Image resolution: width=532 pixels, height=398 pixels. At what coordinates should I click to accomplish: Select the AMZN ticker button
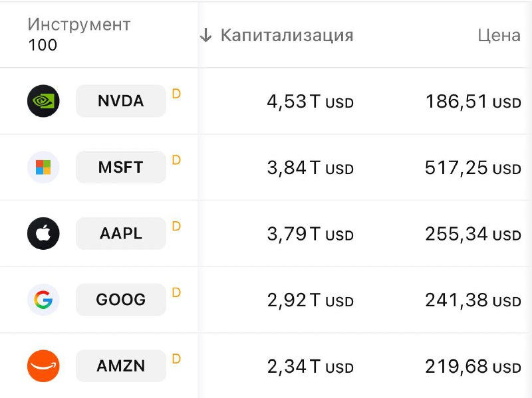120,367
